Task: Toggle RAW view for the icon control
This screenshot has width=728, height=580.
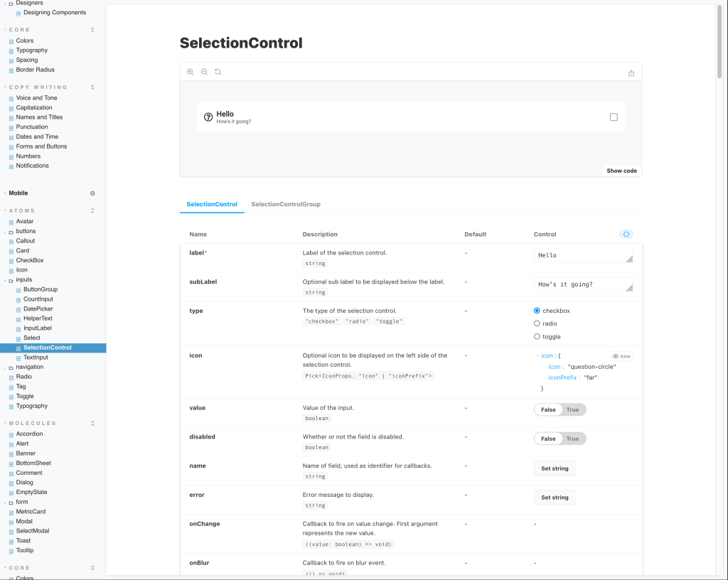Action: (x=621, y=356)
